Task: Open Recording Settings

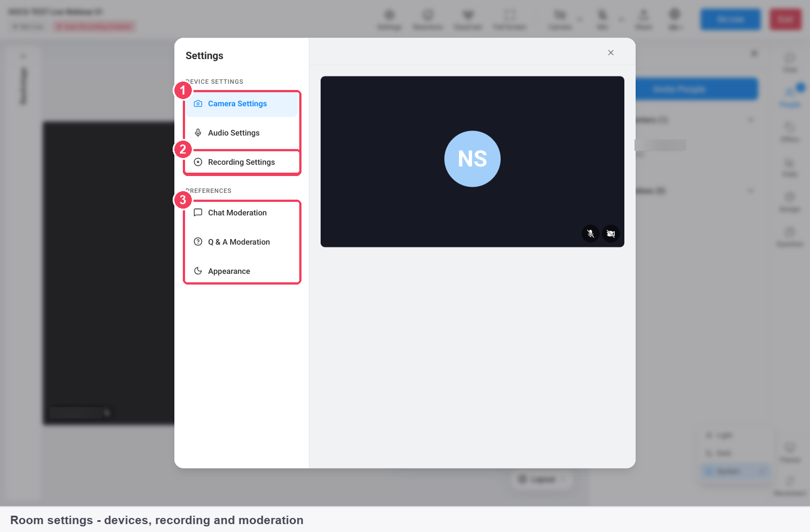Action: (x=242, y=163)
